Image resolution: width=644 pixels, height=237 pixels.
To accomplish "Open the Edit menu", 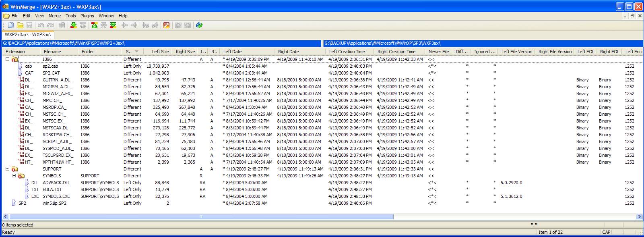I will 27,16.
